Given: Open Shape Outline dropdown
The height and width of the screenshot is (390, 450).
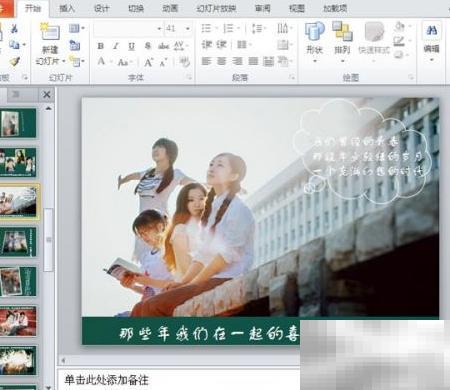Looking at the screenshot, I should pos(402,41).
